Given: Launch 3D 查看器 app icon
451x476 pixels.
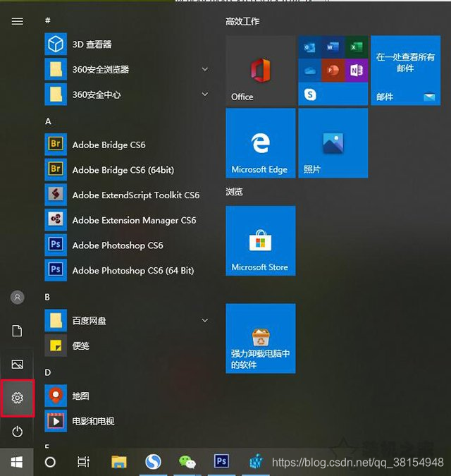Looking at the screenshot, I should tap(56, 44).
